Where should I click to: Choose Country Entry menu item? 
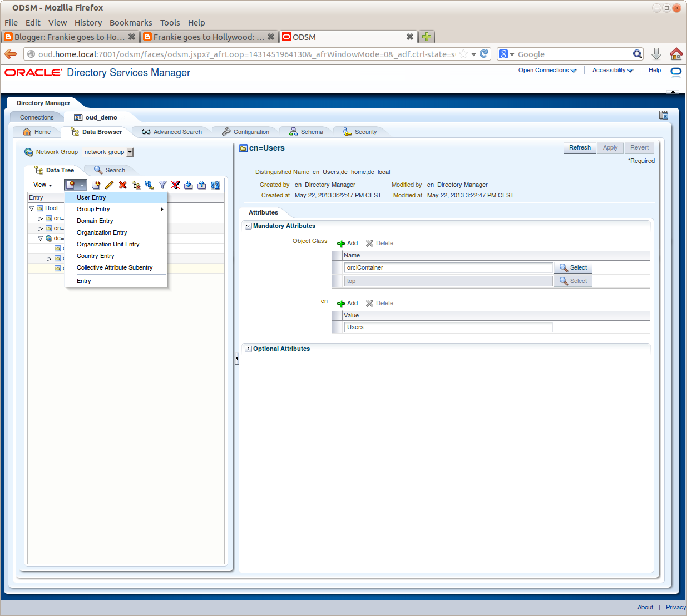(x=116, y=256)
